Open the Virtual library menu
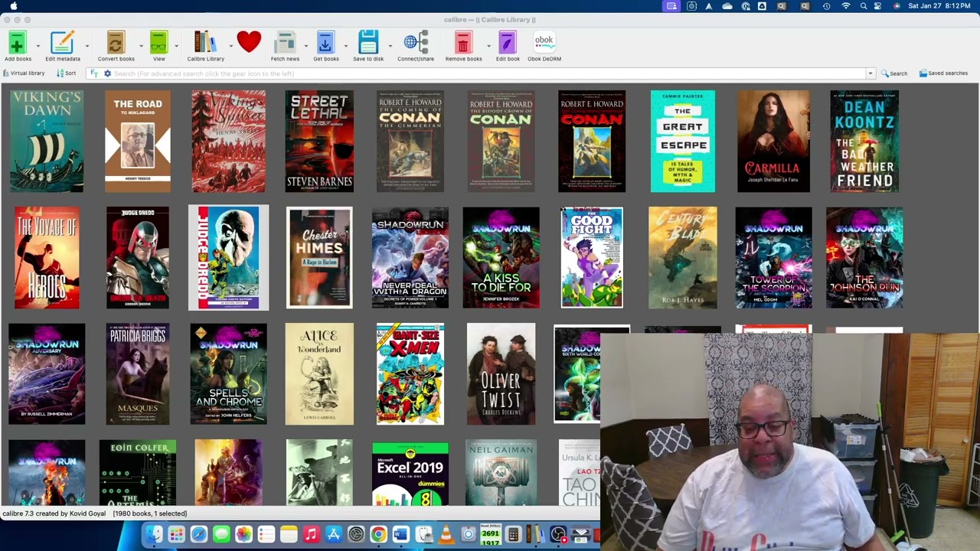980x551 pixels. (24, 73)
